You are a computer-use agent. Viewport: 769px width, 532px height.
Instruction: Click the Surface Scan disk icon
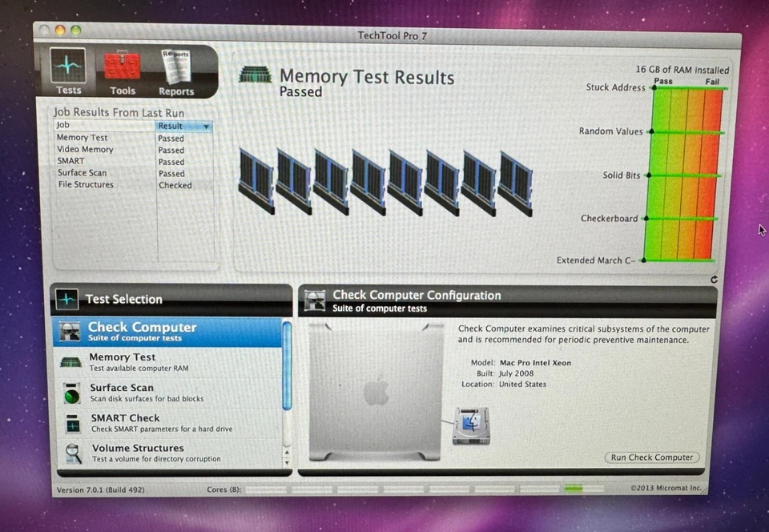point(72,393)
